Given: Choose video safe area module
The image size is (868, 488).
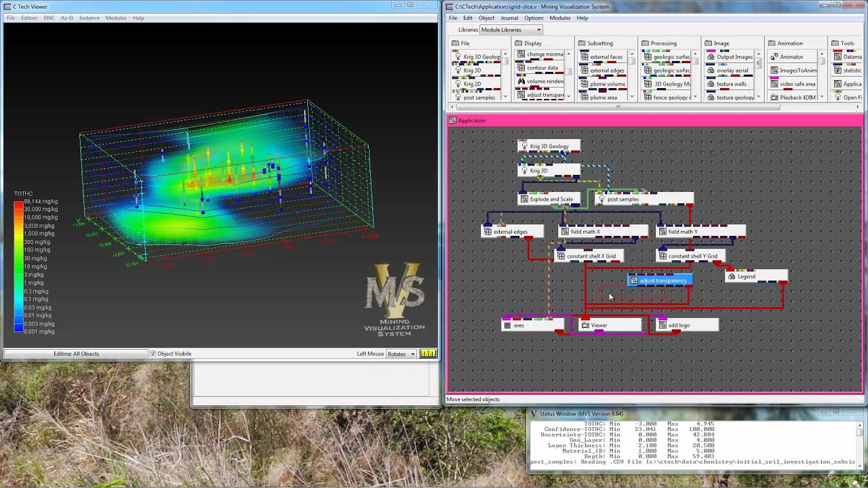Looking at the screenshot, I should click(x=793, y=84).
